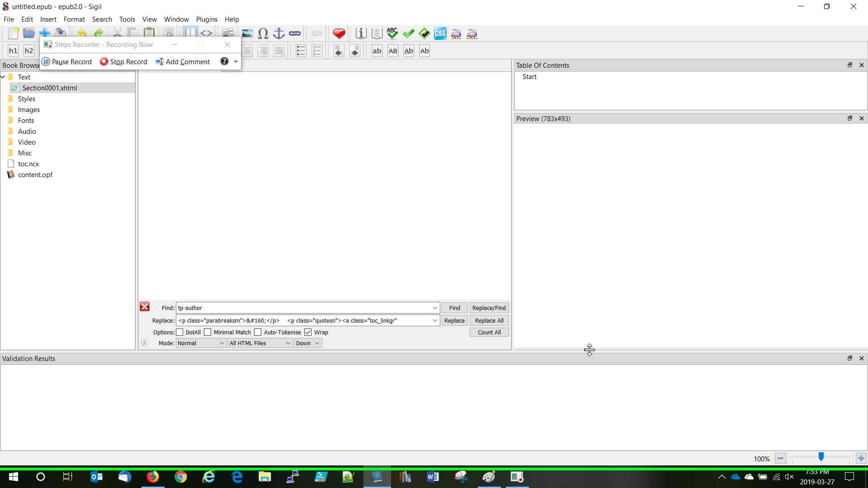Open the Down search direction dropdown

pyautogui.click(x=308, y=343)
